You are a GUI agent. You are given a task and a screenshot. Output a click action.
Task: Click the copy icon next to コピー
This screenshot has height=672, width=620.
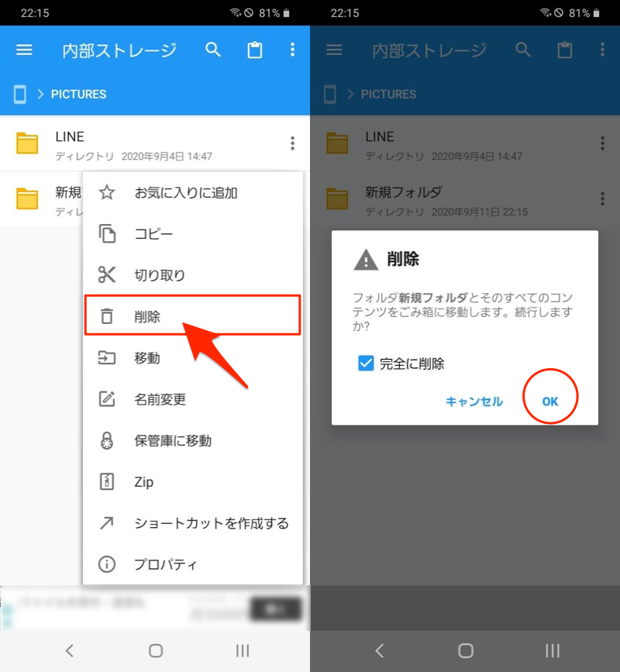pos(107,234)
